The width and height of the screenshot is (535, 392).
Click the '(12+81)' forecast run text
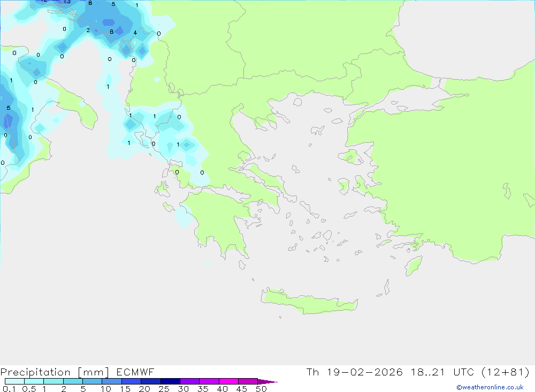coord(505,372)
